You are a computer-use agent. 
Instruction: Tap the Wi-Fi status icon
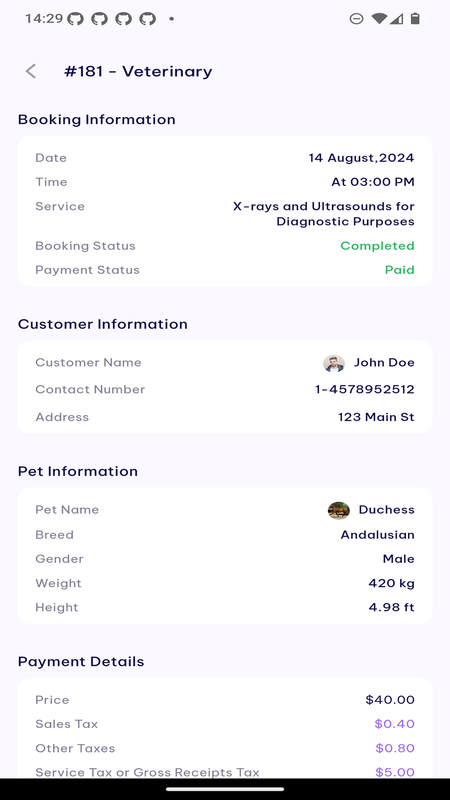tap(379, 19)
